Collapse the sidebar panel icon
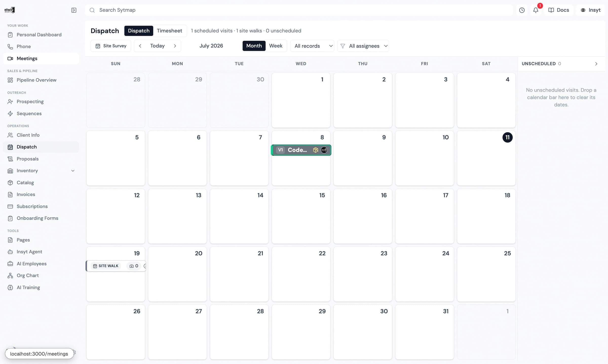Image resolution: width=608 pixels, height=364 pixels. 74,10
